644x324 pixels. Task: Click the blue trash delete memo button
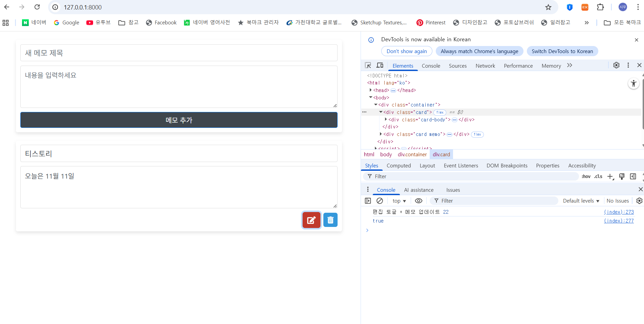(x=330, y=220)
